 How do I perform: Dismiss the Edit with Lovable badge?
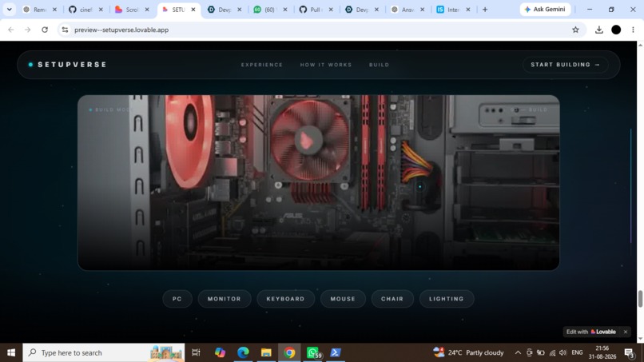626,332
